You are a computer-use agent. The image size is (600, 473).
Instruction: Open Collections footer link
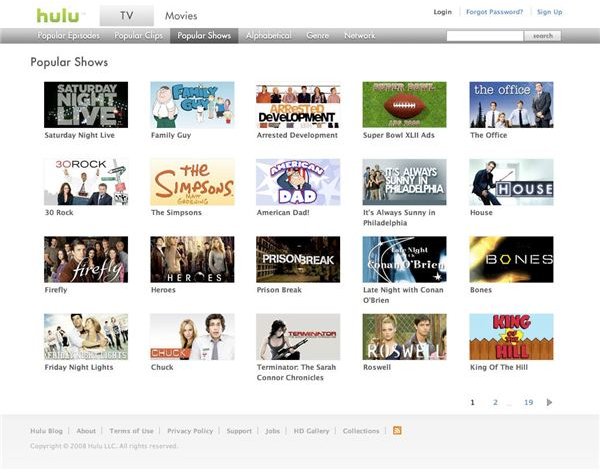point(361,431)
